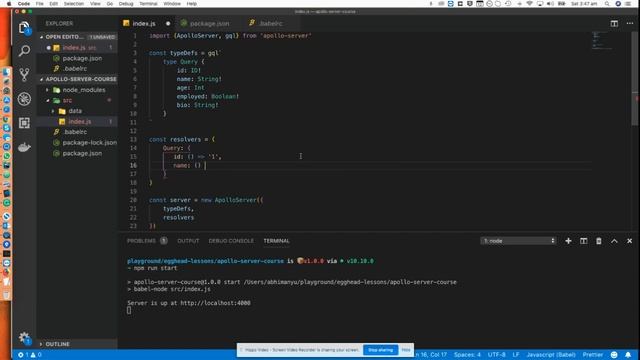Create a new terminal with plus icon
Screen dimensions: 640x360
coord(568,241)
